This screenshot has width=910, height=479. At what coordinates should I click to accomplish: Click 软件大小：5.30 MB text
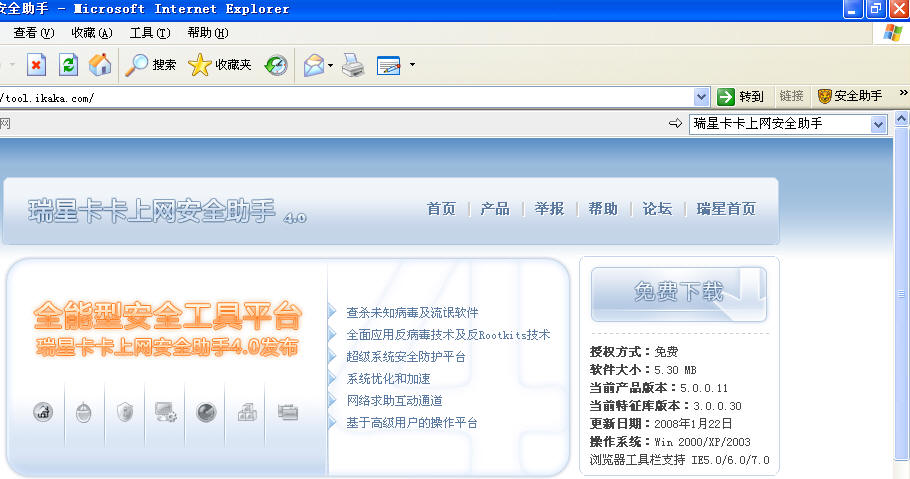pyautogui.click(x=642, y=370)
